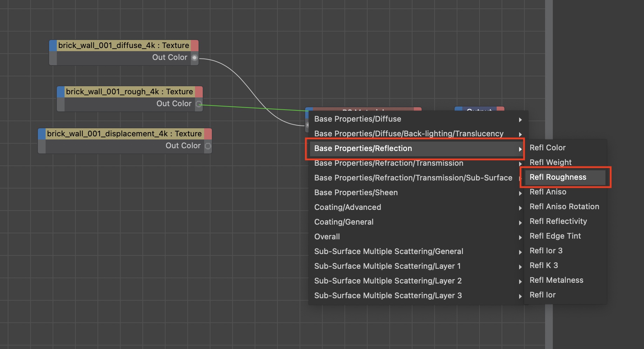Viewport: 644px width, 349px height.
Task: Click red output corner of rough texture node
Action: (x=199, y=92)
